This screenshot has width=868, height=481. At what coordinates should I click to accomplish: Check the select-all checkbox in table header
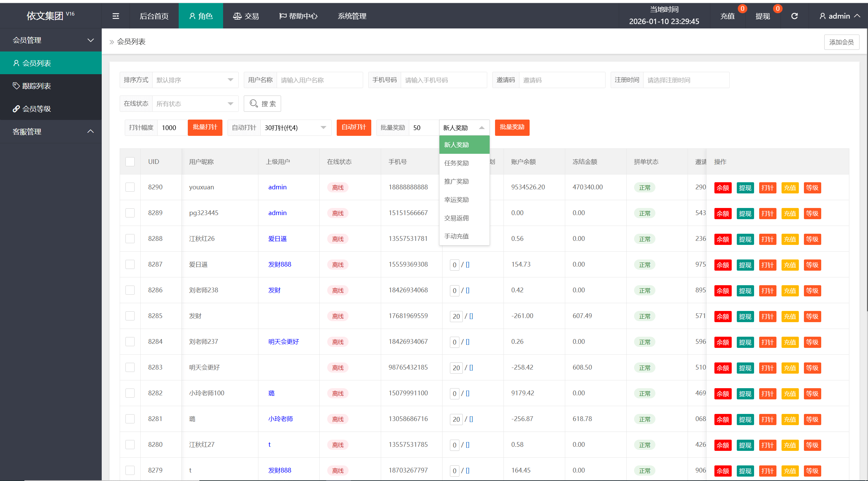[x=130, y=162]
